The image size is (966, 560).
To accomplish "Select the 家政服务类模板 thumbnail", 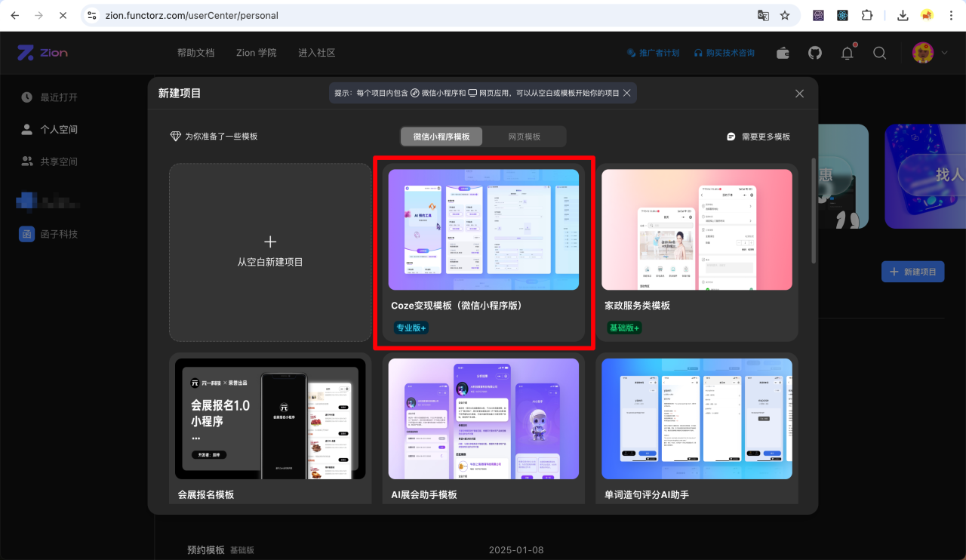I will pos(697,229).
